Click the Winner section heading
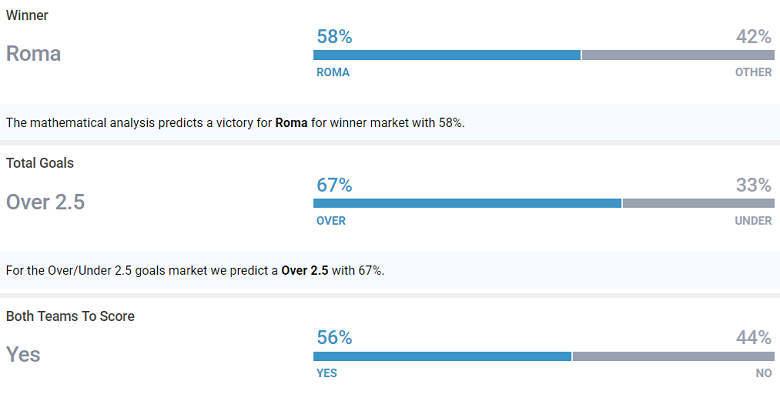 [27, 16]
